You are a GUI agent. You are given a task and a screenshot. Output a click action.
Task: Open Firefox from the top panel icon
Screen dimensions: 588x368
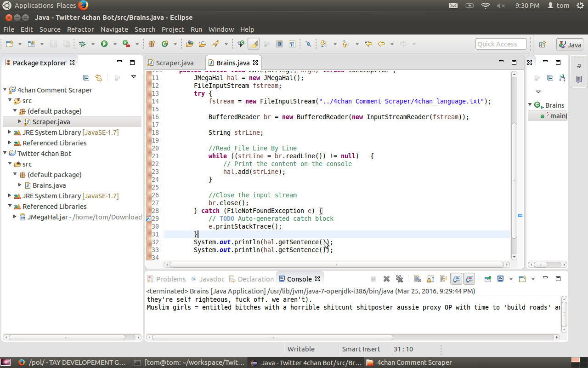[83, 6]
